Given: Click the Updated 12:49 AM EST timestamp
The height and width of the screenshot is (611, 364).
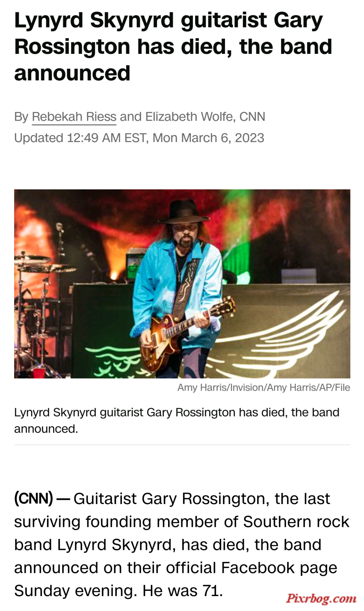Looking at the screenshot, I should (x=139, y=138).
